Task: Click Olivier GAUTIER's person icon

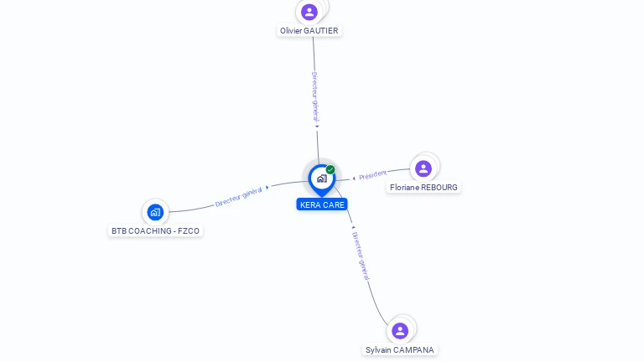Action: click(x=309, y=12)
